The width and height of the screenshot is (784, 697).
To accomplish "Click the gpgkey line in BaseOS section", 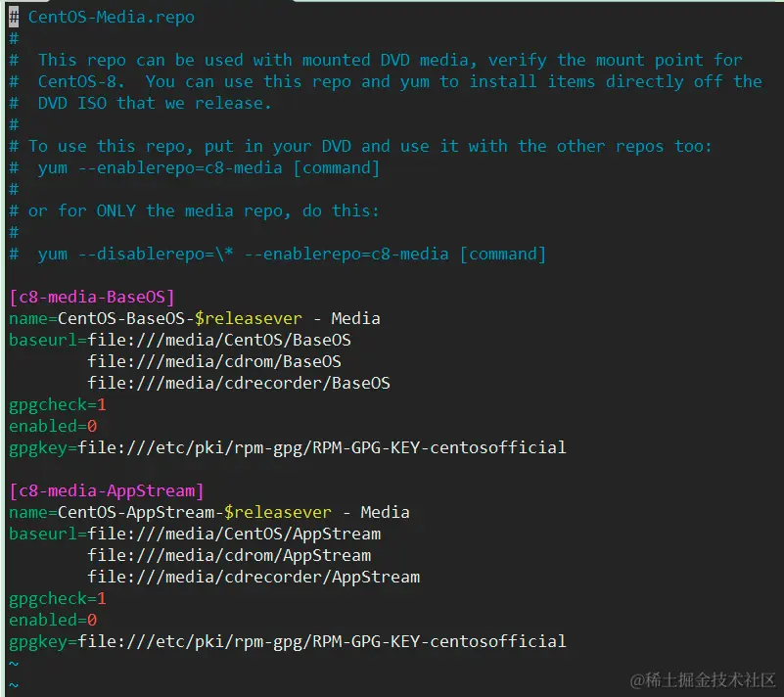I will tap(288, 447).
